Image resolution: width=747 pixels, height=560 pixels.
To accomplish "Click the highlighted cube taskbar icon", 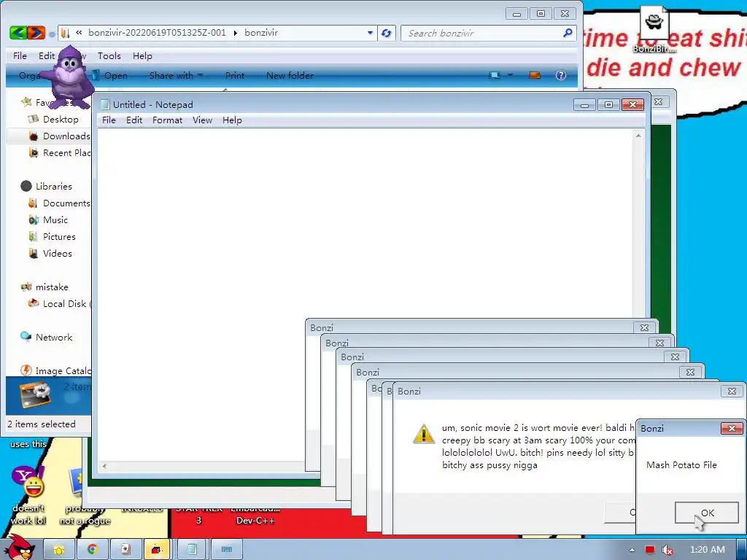I will tap(158, 550).
